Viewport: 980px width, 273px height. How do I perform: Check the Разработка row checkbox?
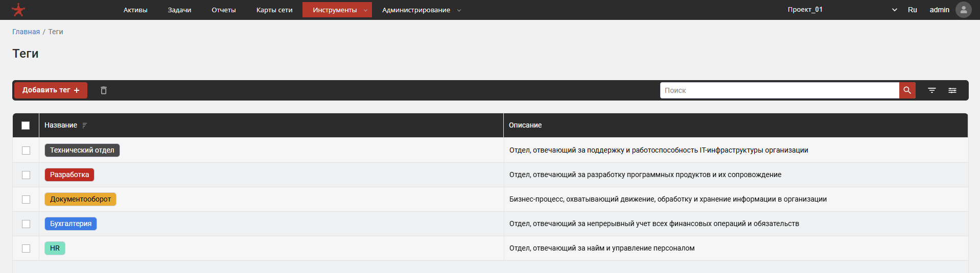point(26,175)
